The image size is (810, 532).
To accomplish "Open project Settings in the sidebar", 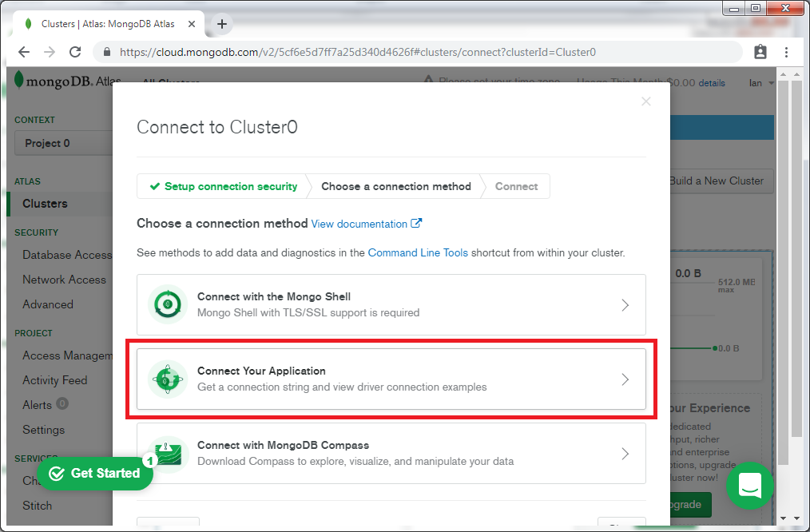I will (x=43, y=430).
